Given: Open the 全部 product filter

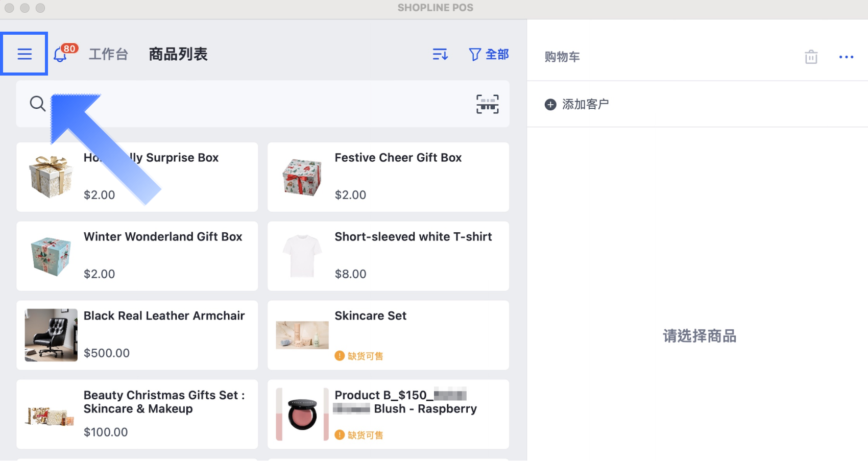Looking at the screenshot, I should [x=489, y=54].
